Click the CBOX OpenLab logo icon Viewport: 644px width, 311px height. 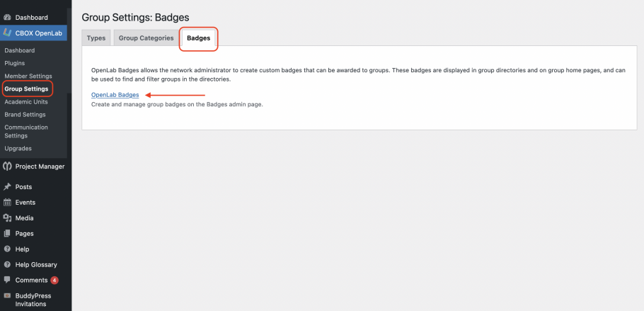[7, 33]
